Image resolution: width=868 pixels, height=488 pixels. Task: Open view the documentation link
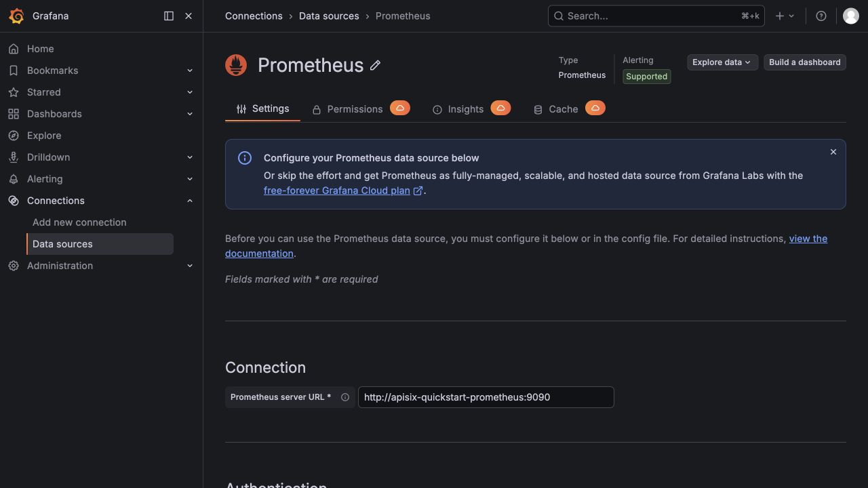526,246
